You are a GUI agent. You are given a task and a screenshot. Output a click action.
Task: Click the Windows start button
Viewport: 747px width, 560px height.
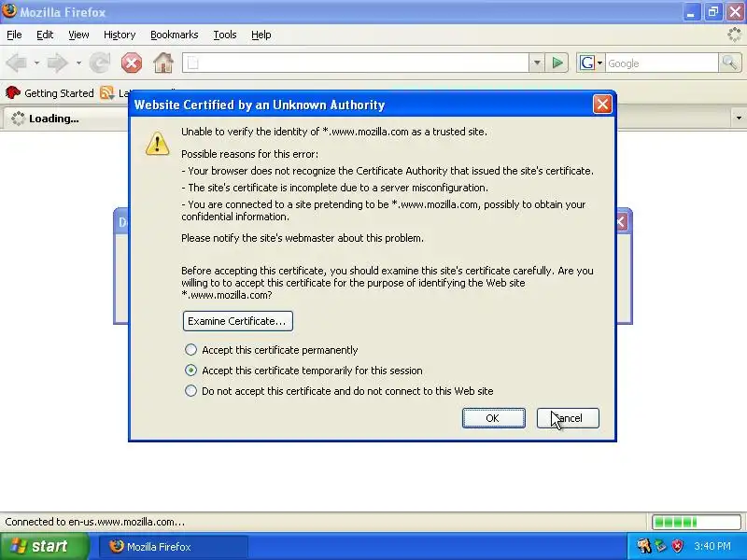coord(44,546)
